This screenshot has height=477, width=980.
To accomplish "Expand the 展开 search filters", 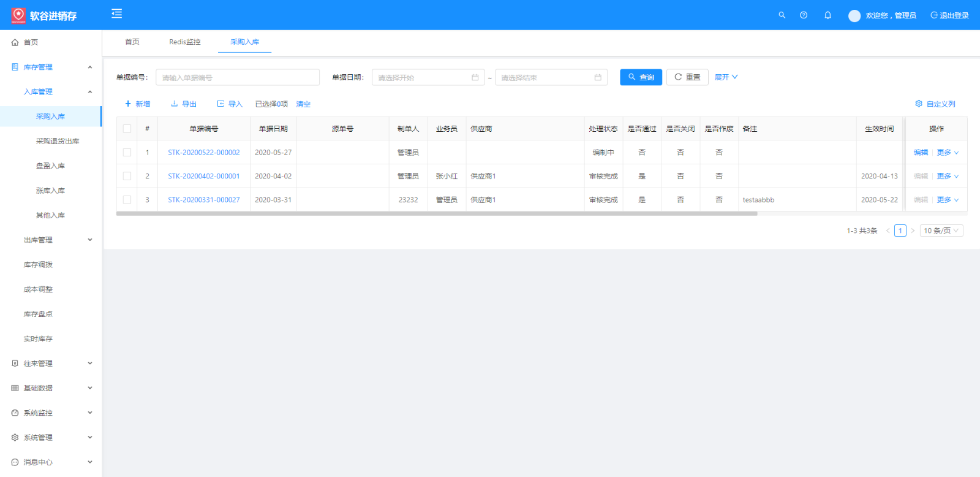I will pyautogui.click(x=726, y=77).
